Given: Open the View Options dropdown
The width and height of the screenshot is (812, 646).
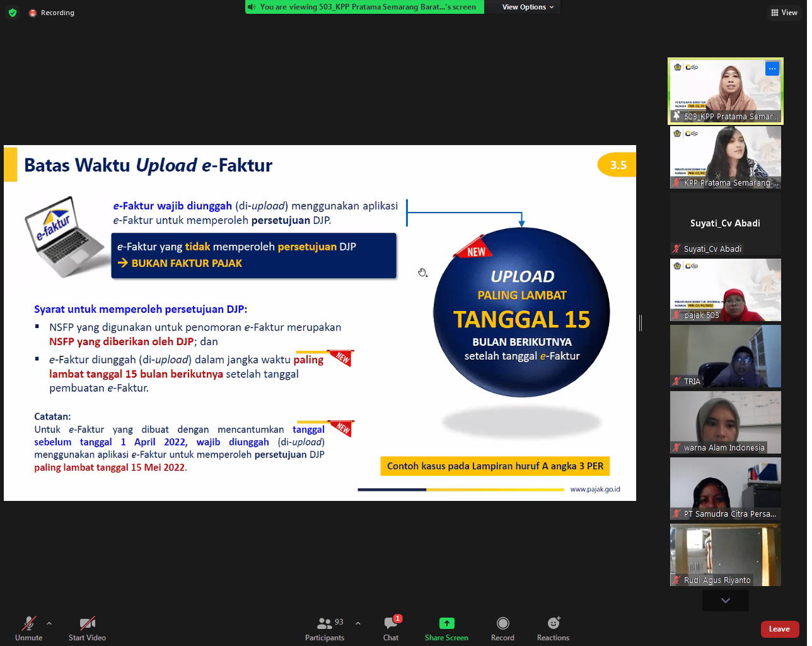Looking at the screenshot, I should tap(528, 7).
